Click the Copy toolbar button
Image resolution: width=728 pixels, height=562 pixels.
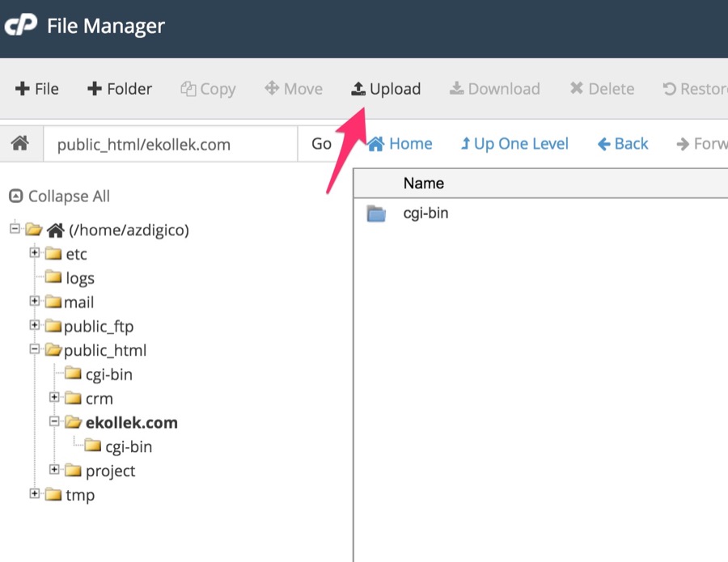point(208,89)
